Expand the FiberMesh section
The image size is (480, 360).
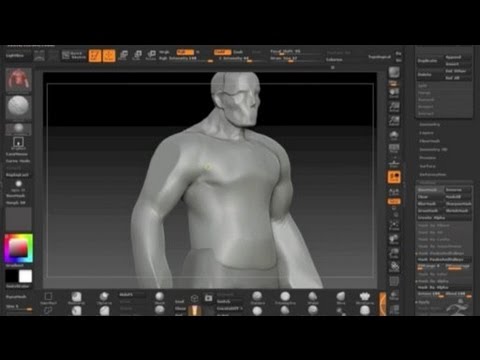(x=430, y=141)
